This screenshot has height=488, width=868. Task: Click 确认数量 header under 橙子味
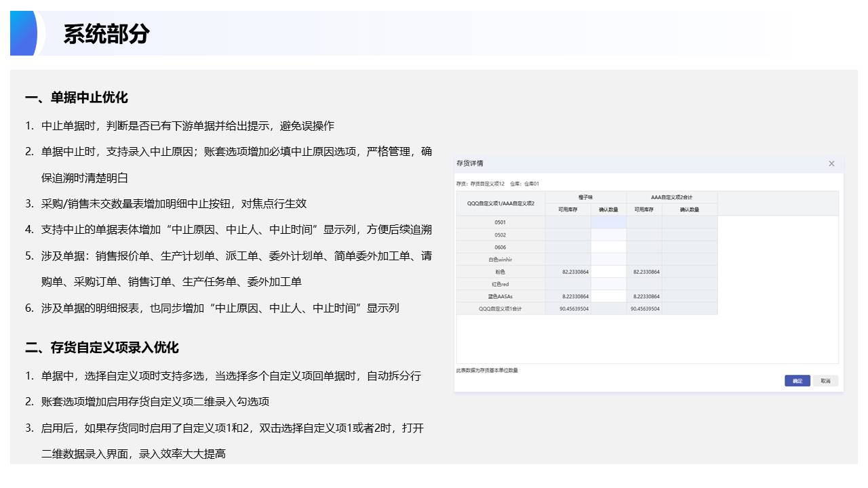(x=608, y=209)
